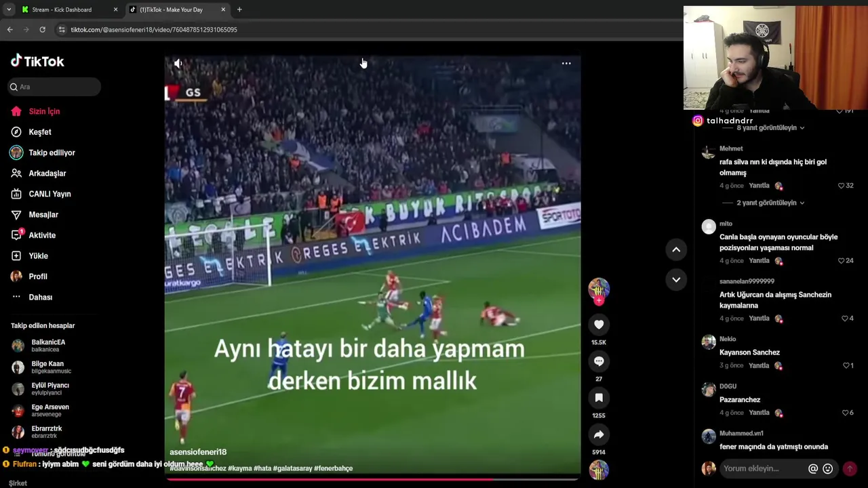Viewport: 868px width, 488px height.
Task: Open commenter Muhammed.vn1's profile name
Action: tap(741, 434)
